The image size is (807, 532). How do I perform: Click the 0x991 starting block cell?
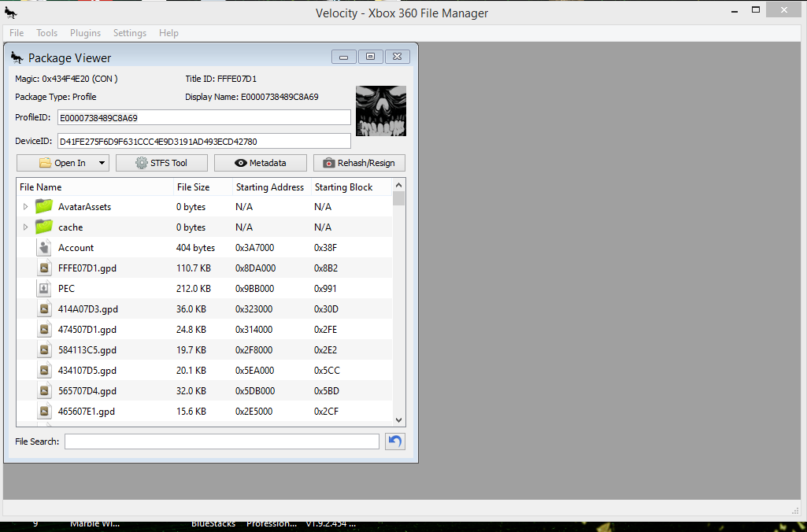click(x=324, y=289)
